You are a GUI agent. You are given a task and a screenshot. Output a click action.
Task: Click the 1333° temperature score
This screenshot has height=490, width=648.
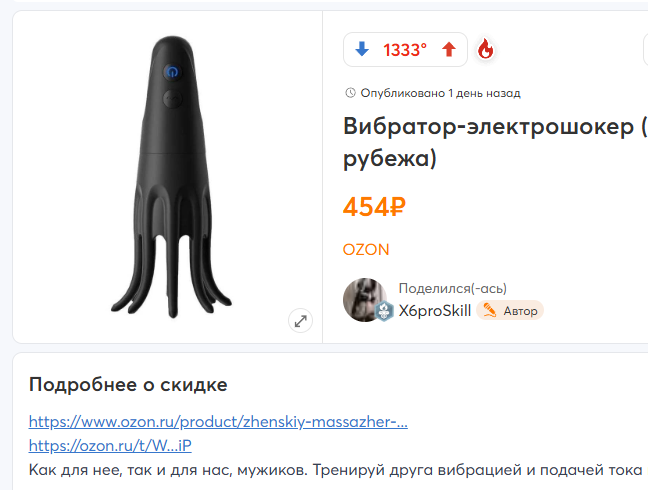tap(405, 50)
